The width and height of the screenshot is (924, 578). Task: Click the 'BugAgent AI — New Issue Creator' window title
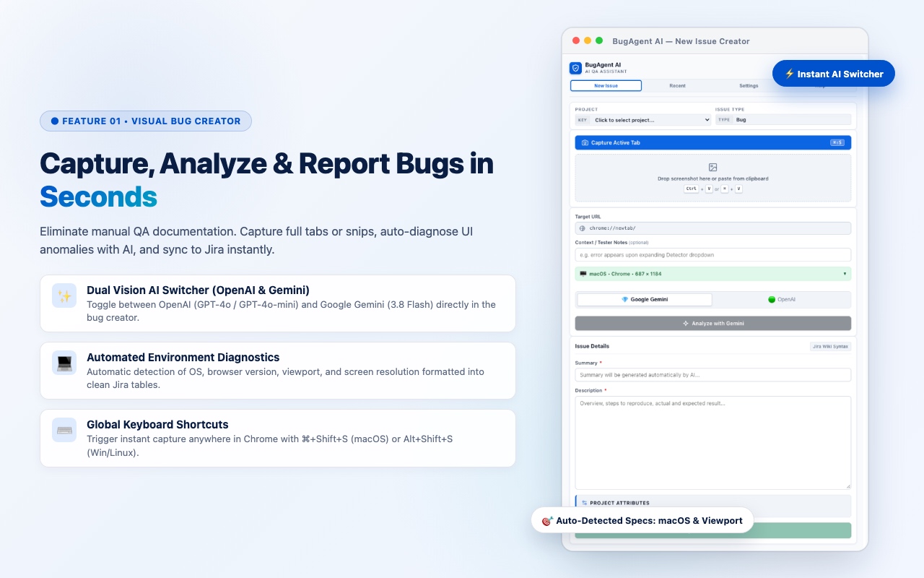click(x=681, y=41)
